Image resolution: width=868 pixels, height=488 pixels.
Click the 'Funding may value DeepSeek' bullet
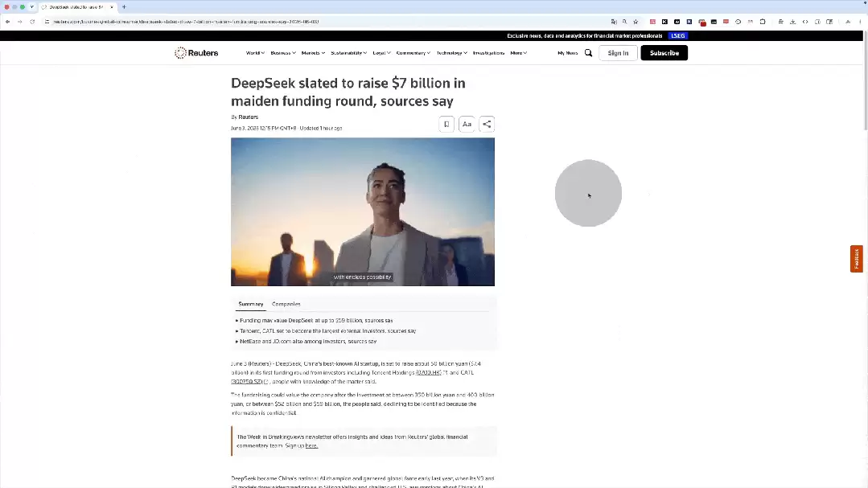[x=316, y=320]
